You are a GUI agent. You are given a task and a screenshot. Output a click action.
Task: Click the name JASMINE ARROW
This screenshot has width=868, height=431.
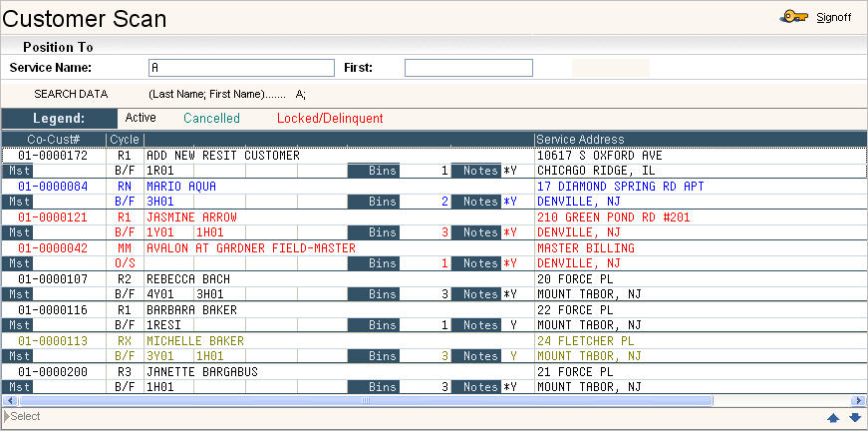coord(191,217)
